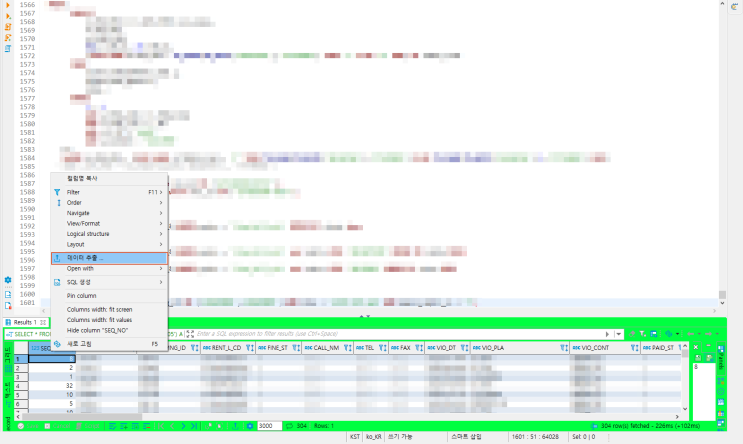The width and height of the screenshot is (743, 444).
Task: Click 스마트 삽입 in status bar
Action: tap(466, 437)
